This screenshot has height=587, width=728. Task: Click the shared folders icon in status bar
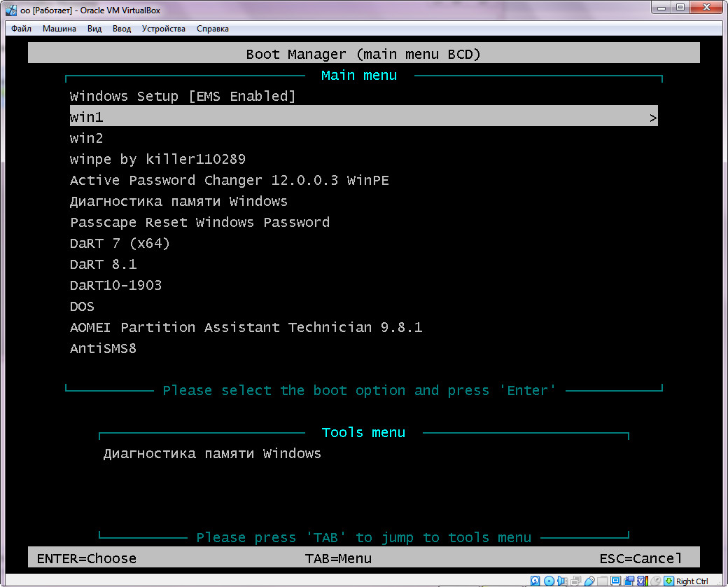click(x=602, y=581)
